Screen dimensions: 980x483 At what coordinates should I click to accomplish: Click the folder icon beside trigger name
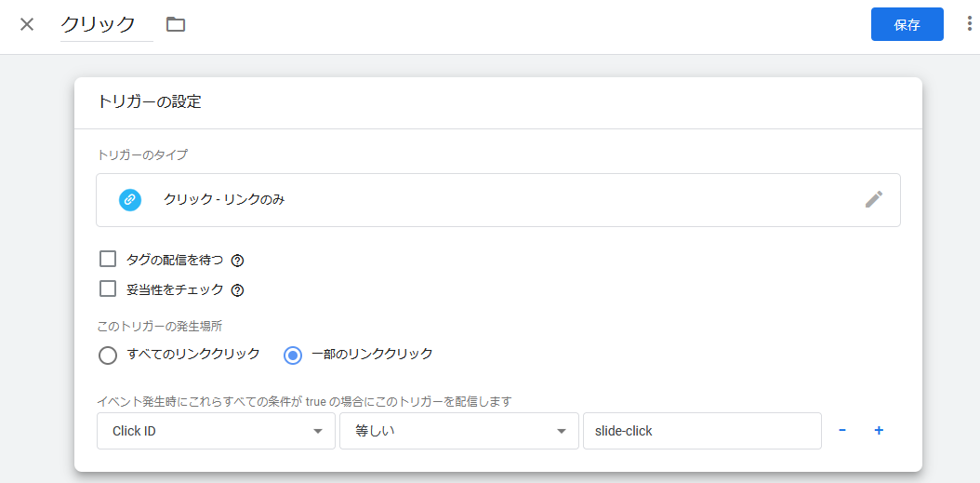(x=176, y=24)
